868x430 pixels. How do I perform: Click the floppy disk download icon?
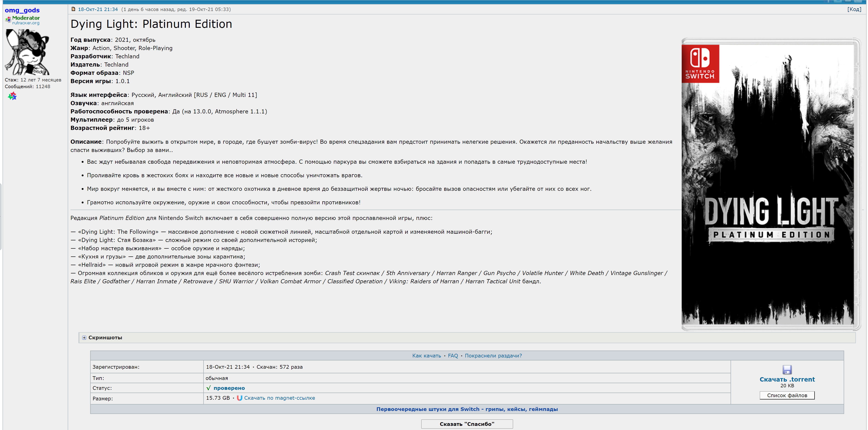(787, 370)
